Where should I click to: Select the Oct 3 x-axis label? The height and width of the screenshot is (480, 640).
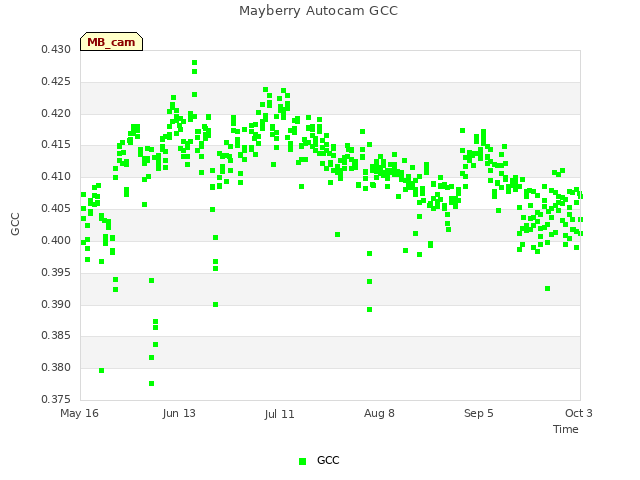[578, 413]
